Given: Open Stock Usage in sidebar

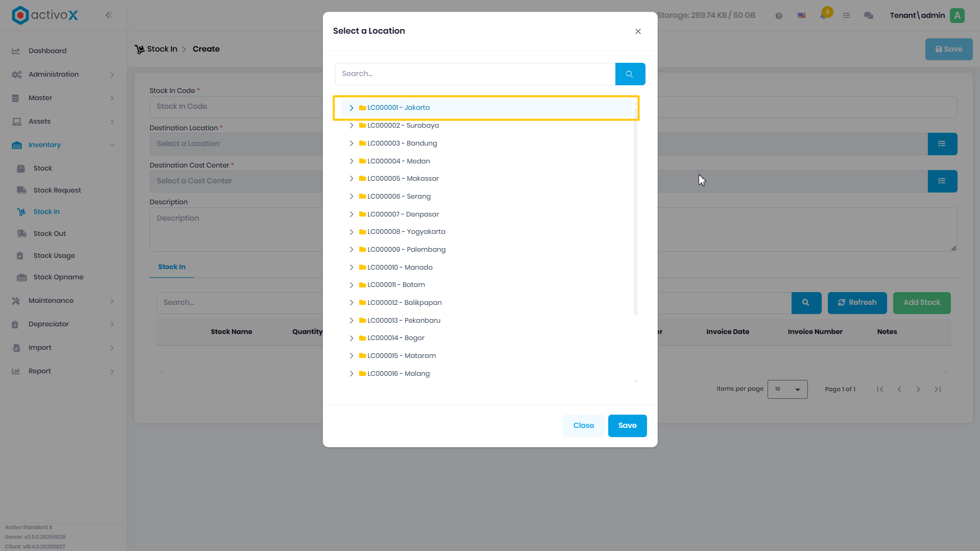Looking at the screenshot, I should (54, 256).
